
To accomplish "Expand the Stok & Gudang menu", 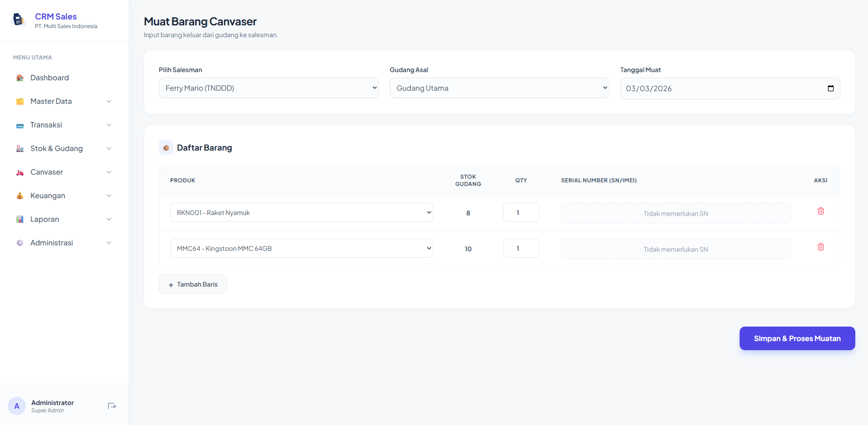I will click(x=64, y=149).
